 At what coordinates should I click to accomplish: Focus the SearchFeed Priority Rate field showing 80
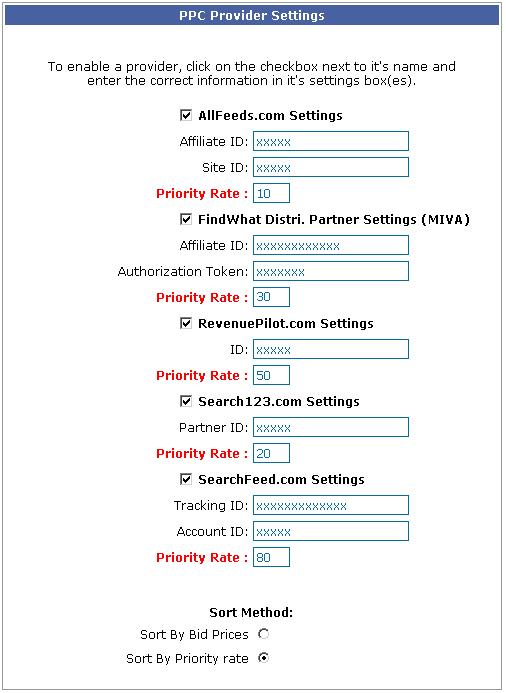click(271, 557)
